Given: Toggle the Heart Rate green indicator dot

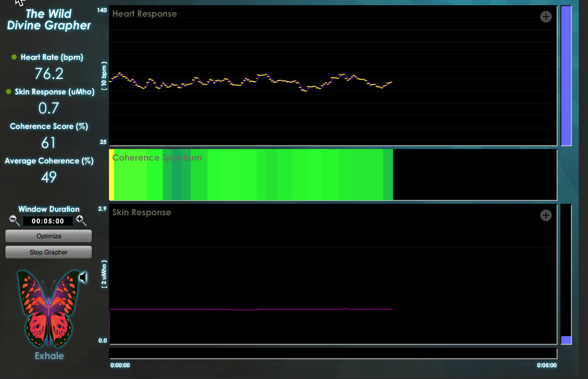Looking at the screenshot, I should coord(14,57).
